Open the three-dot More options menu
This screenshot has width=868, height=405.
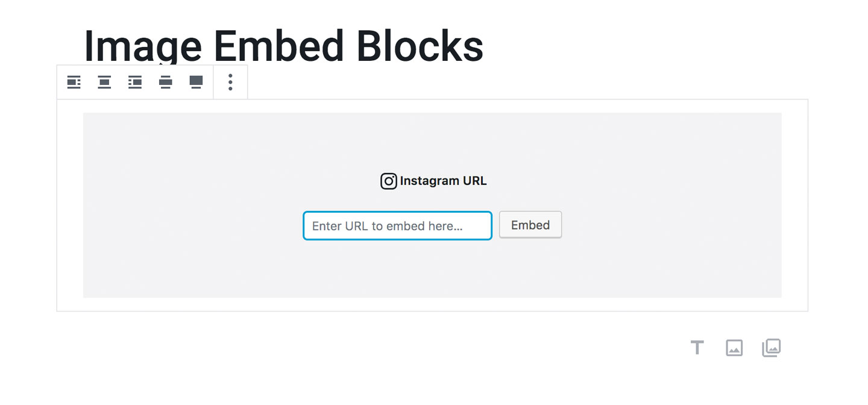[230, 82]
